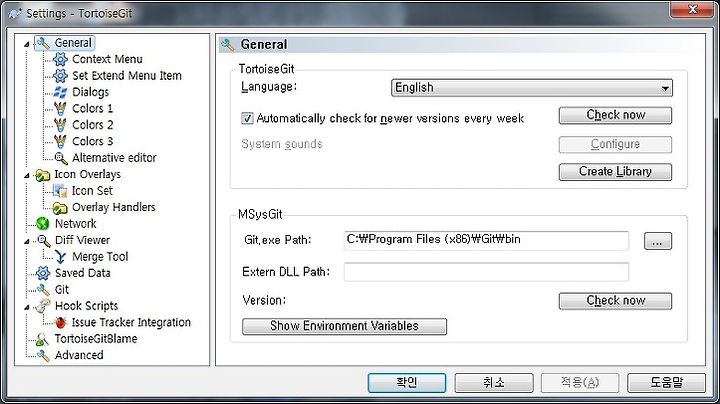Open help with the 도움말 button
Viewport: 720px width, 404px height.
[666, 382]
